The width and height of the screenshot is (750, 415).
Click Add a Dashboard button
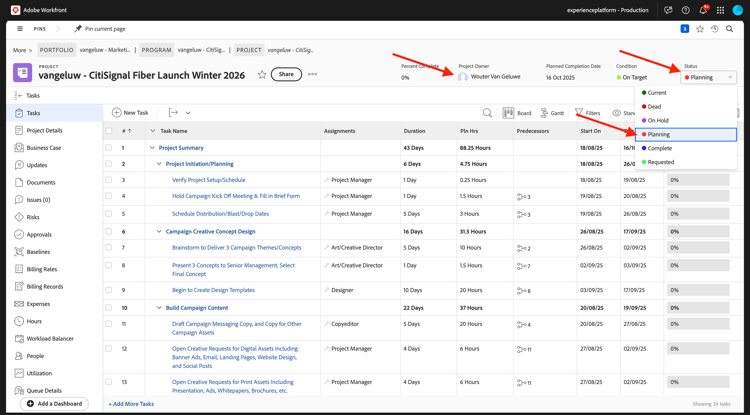54,404
